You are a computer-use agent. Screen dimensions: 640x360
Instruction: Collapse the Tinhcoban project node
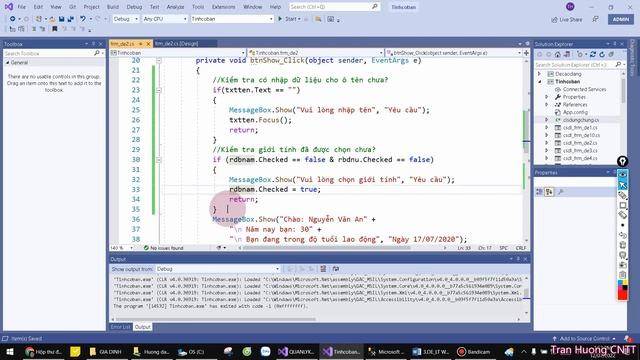click(540, 82)
